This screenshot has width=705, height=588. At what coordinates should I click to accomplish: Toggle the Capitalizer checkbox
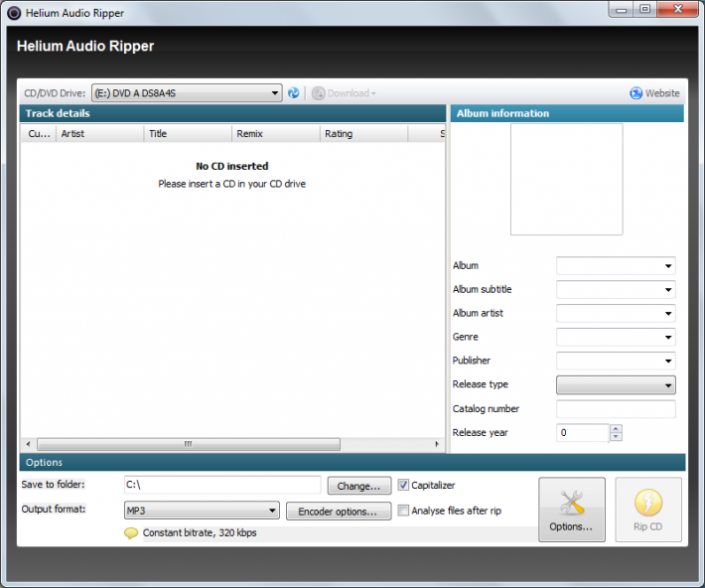403,485
